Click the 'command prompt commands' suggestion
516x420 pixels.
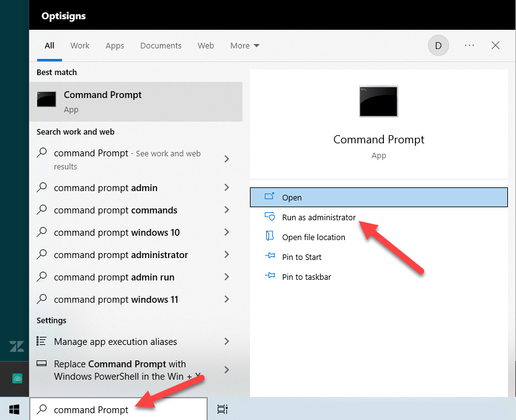pyautogui.click(x=136, y=210)
